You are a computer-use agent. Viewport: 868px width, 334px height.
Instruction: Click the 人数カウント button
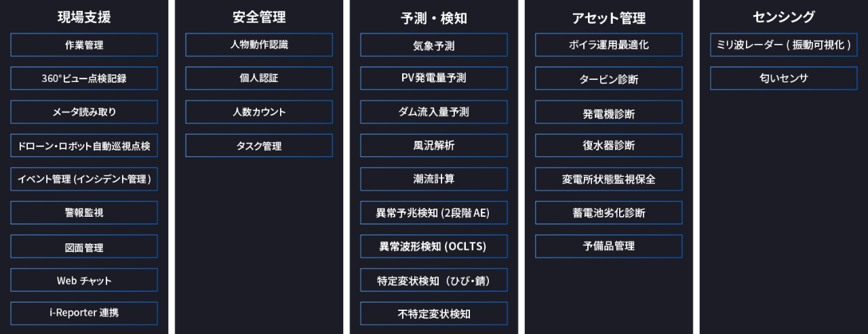pyautogui.click(x=259, y=112)
